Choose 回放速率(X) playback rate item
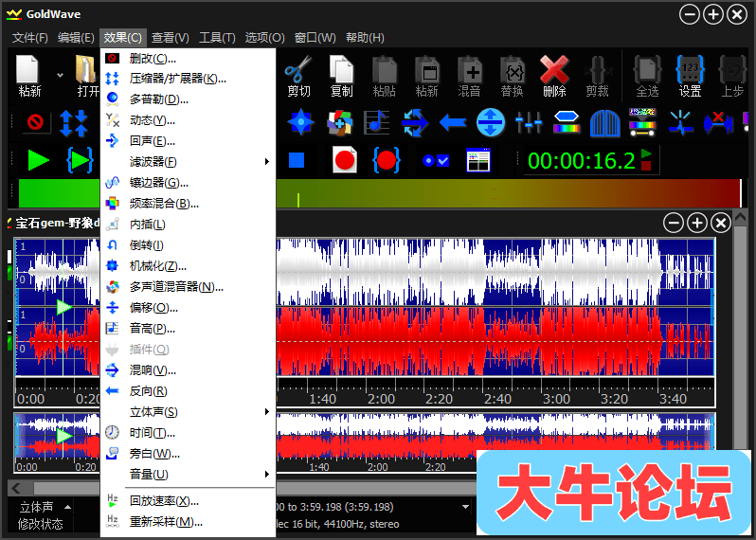 [x=188, y=501]
